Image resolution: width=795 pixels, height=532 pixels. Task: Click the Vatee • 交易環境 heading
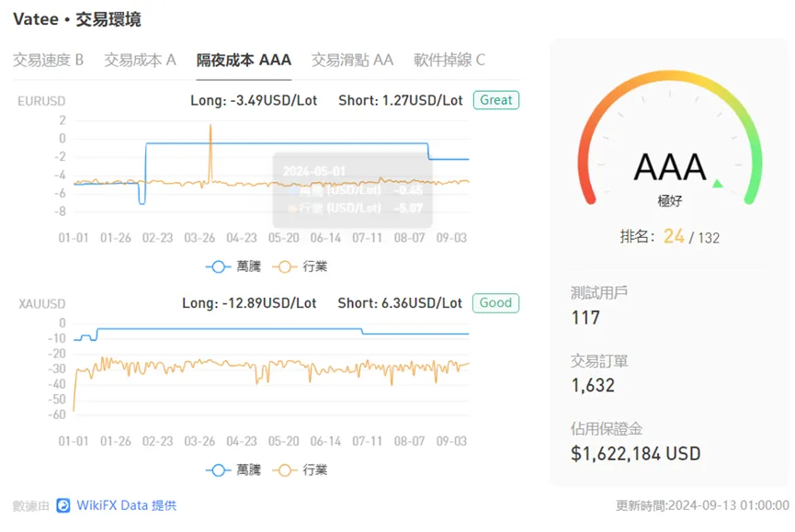point(77,19)
